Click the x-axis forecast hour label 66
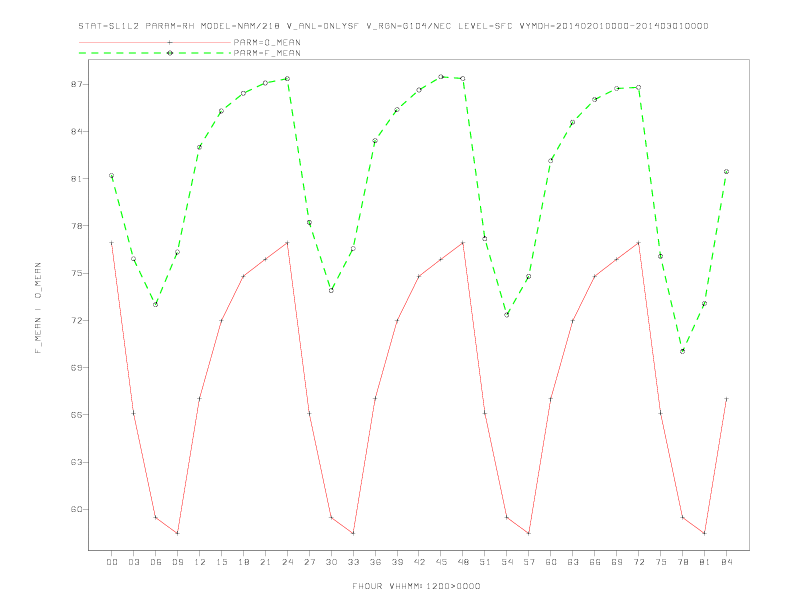Image resolution: width=792 pixels, height=612 pixels. tap(595, 562)
